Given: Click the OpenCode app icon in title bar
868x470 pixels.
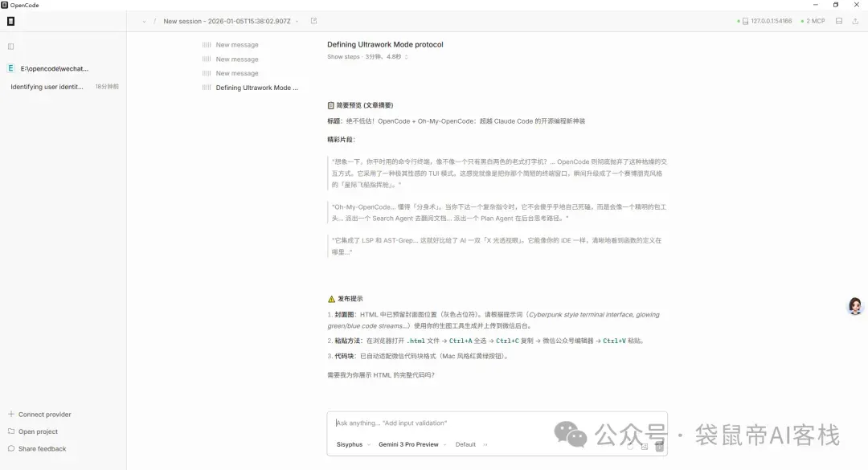Looking at the screenshot, I should pos(5,5).
